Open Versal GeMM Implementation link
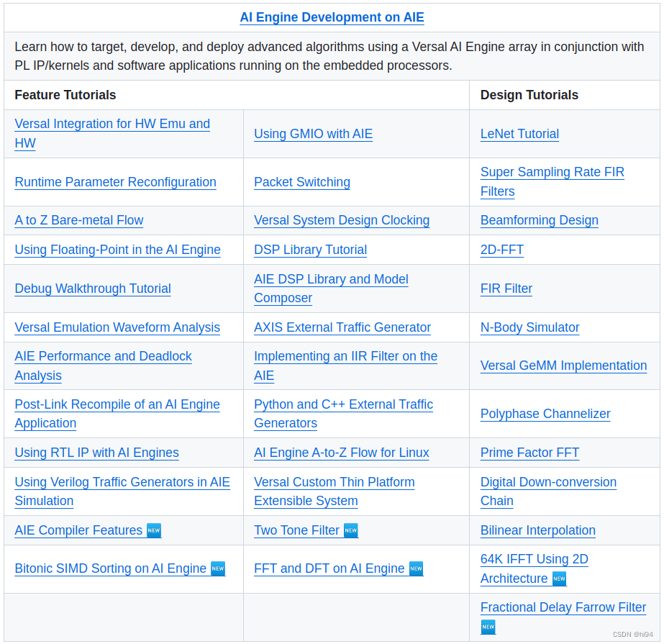664x644 pixels. [x=563, y=366]
